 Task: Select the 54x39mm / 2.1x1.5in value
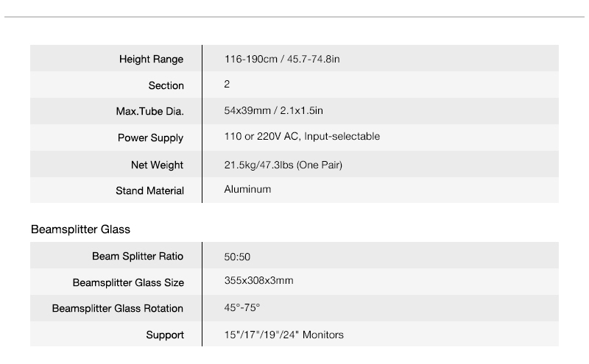[x=273, y=111]
